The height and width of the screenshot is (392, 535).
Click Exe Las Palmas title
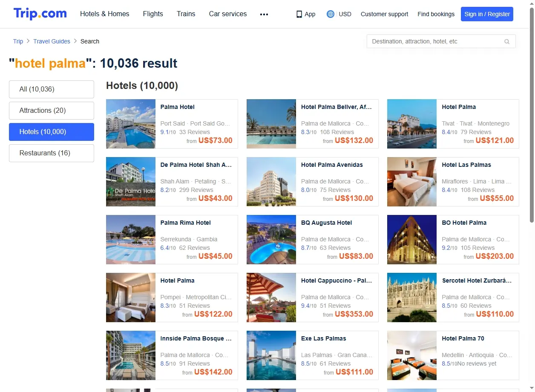(x=324, y=338)
